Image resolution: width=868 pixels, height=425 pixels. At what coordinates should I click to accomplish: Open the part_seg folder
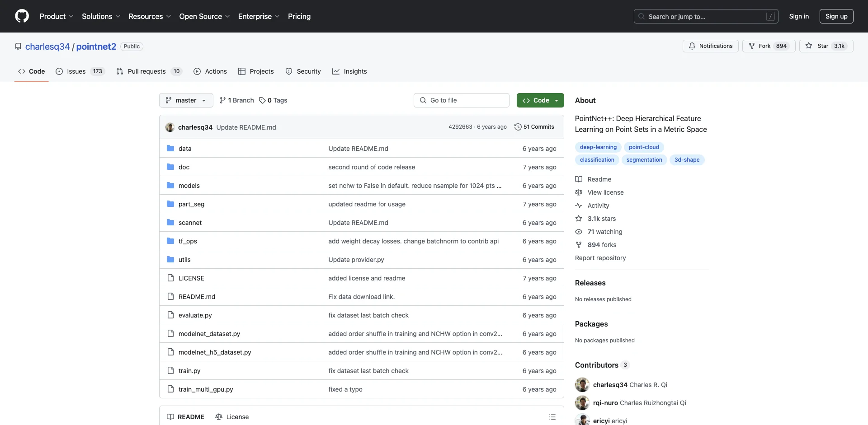pyautogui.click(x=191, y=204)
